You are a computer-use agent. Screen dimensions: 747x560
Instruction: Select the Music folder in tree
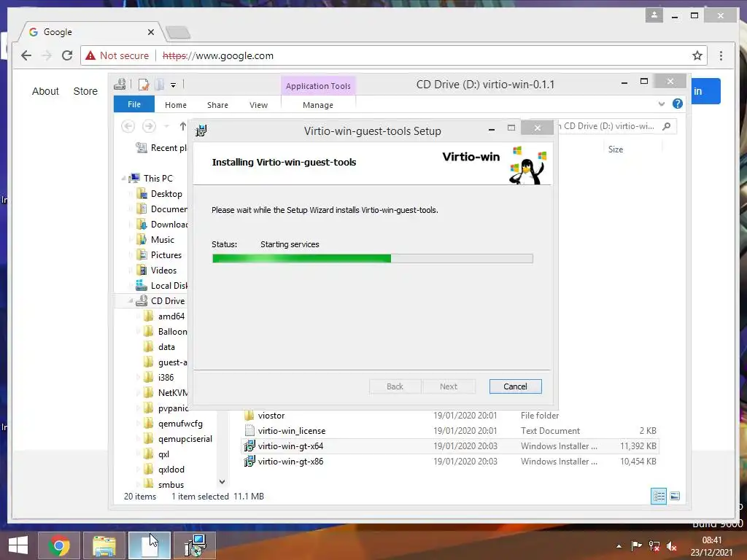(163, 239)
